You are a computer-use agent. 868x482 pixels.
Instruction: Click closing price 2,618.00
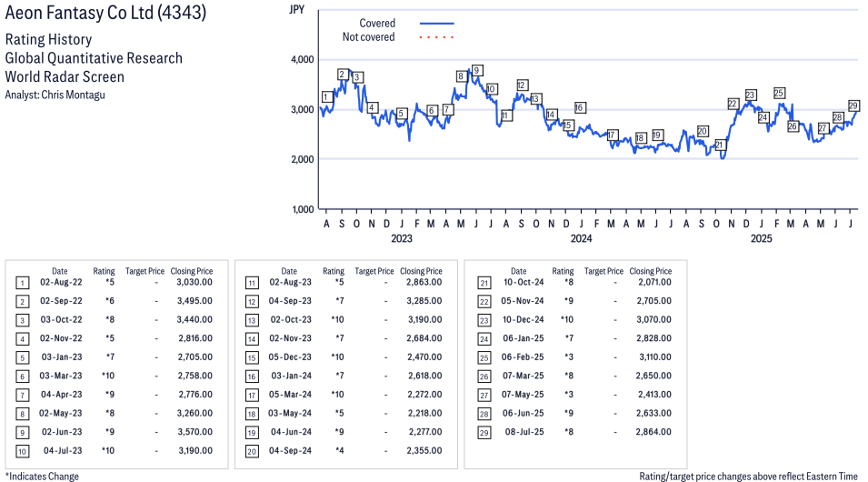(424, 376)
